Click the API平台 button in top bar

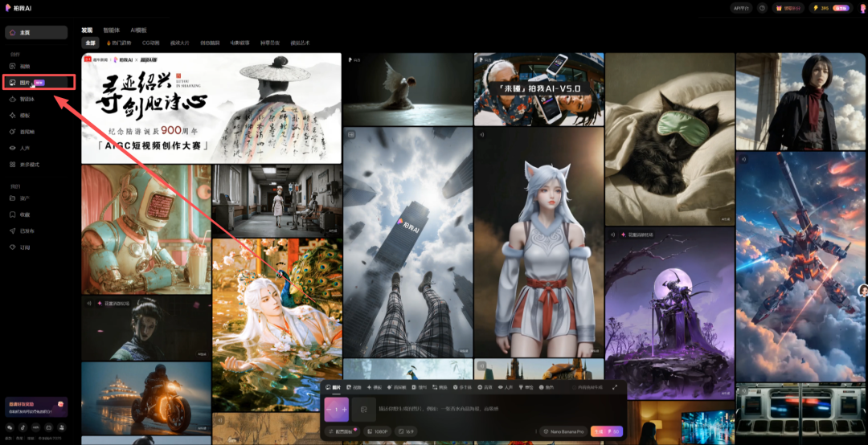(x=741, y=8)
